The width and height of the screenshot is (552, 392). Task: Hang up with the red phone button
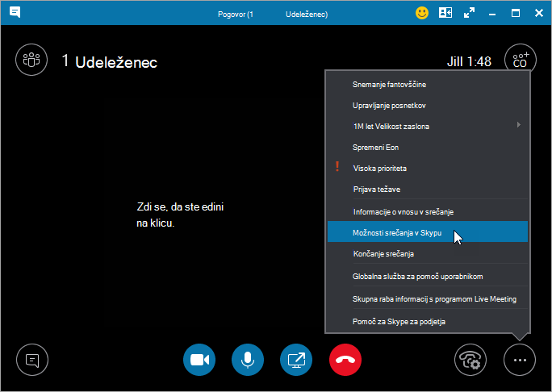(x=345, y=360)
